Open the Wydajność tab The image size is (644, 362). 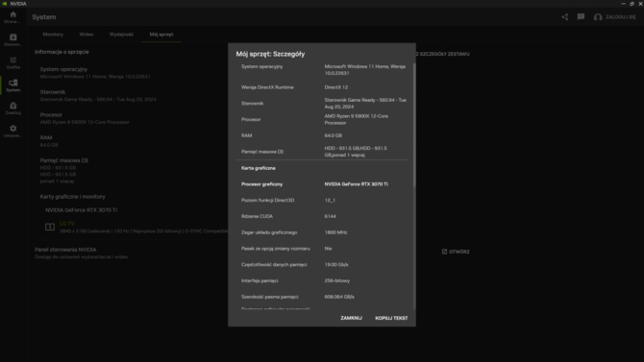tap(121, 35)
